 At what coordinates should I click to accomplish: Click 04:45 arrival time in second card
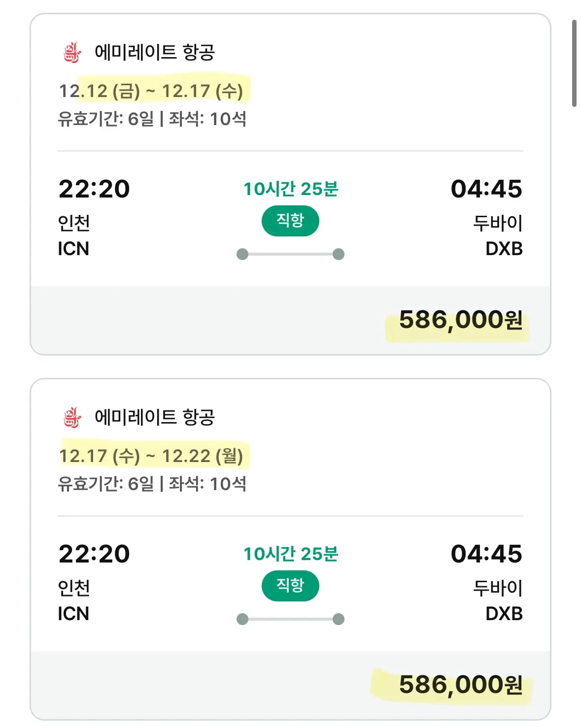[486, 554]
